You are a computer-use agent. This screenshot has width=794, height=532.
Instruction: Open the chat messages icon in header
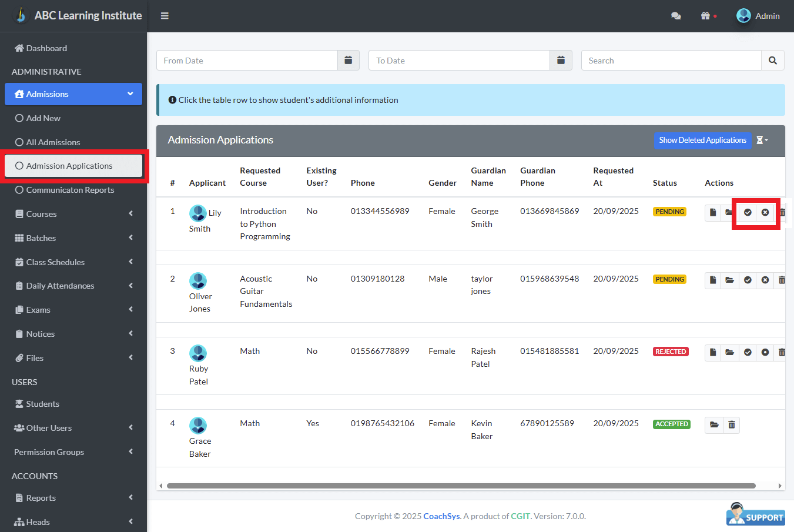[676, 16]
